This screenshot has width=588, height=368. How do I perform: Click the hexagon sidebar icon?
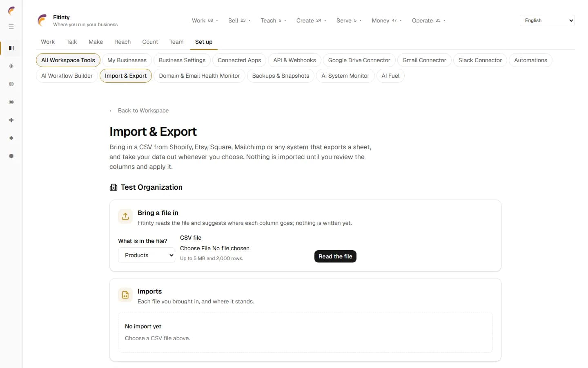click(11, 156)
